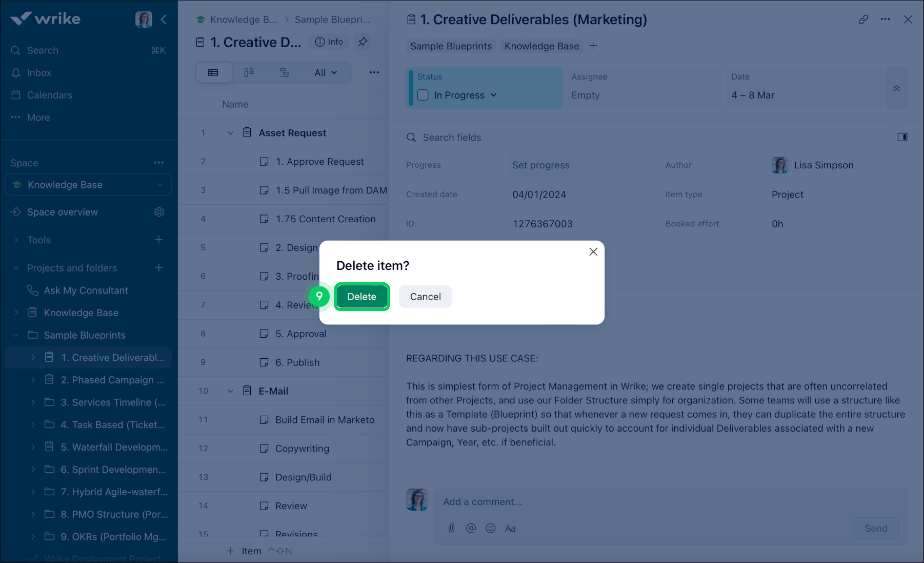
Task: Collapse the Asset Request task tree
Action: 230,132
